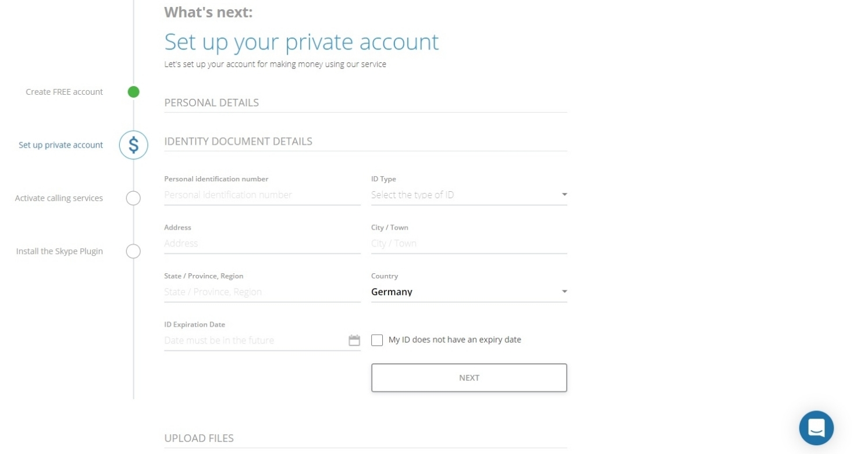Select the IDENTITY DOCUMENT DETAILS section header

[238, 141]
